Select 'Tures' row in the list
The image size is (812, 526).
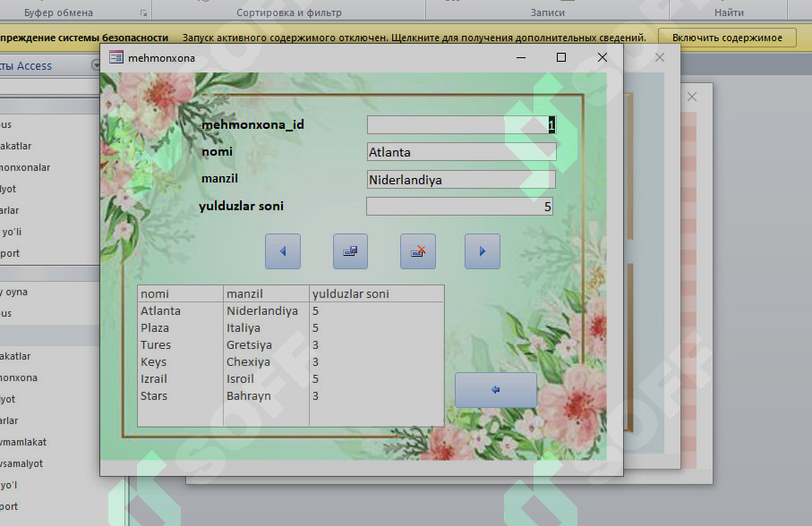click(291, 345)
